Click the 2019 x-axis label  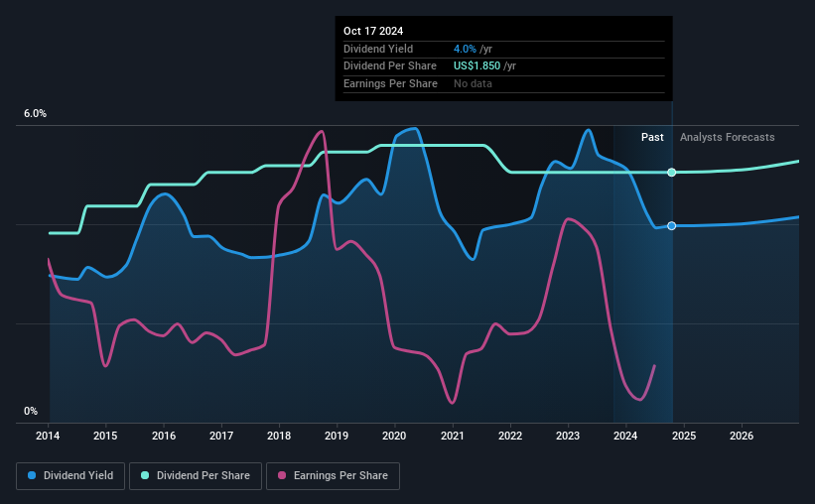[x=337, y=436]
